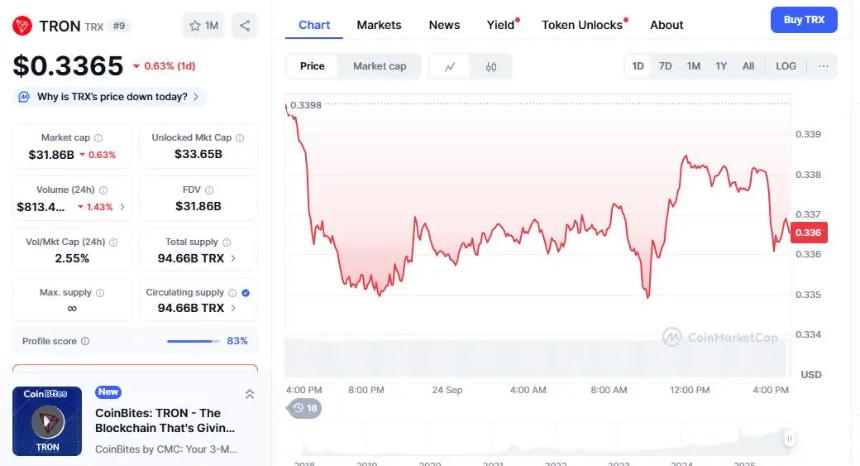Open the chart's three-dot more options

pyautogui.click(x=823, y=66)
